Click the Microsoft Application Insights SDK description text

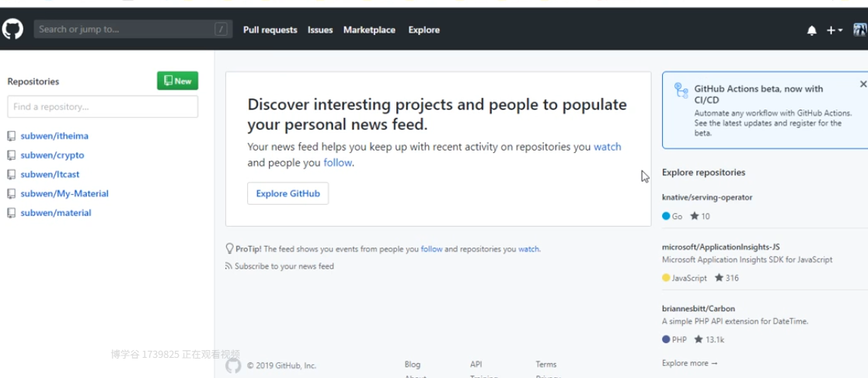point(748,260)
